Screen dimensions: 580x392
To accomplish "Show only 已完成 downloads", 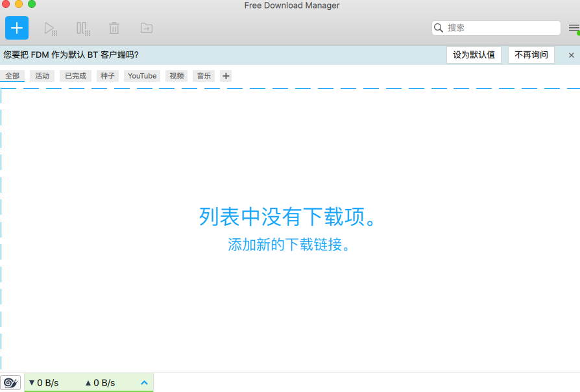I will 74,76.
